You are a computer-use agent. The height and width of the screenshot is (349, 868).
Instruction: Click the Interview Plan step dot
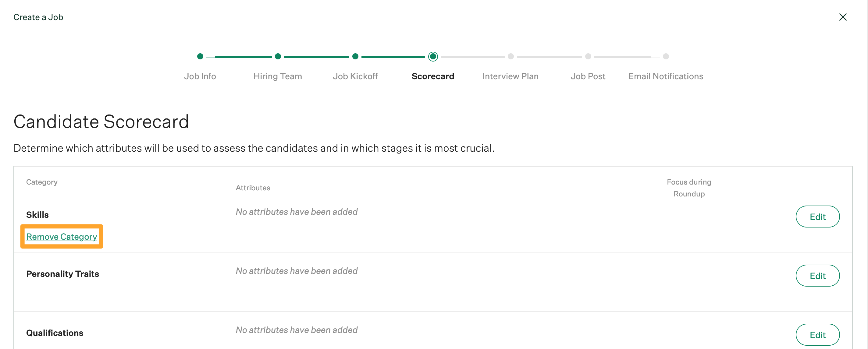point(510,57)
